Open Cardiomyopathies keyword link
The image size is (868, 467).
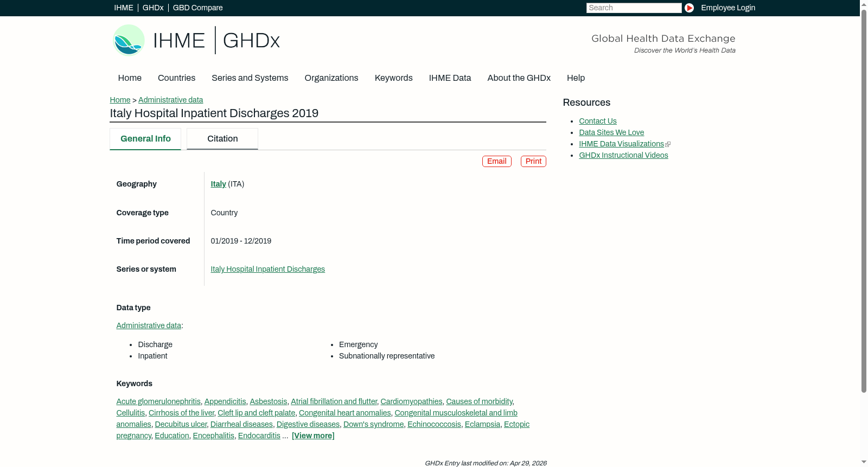[x=412, y=401]
